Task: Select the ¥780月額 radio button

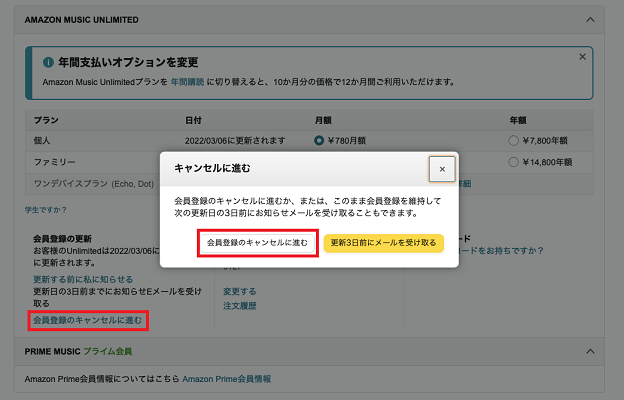Action: pos(319,140)
